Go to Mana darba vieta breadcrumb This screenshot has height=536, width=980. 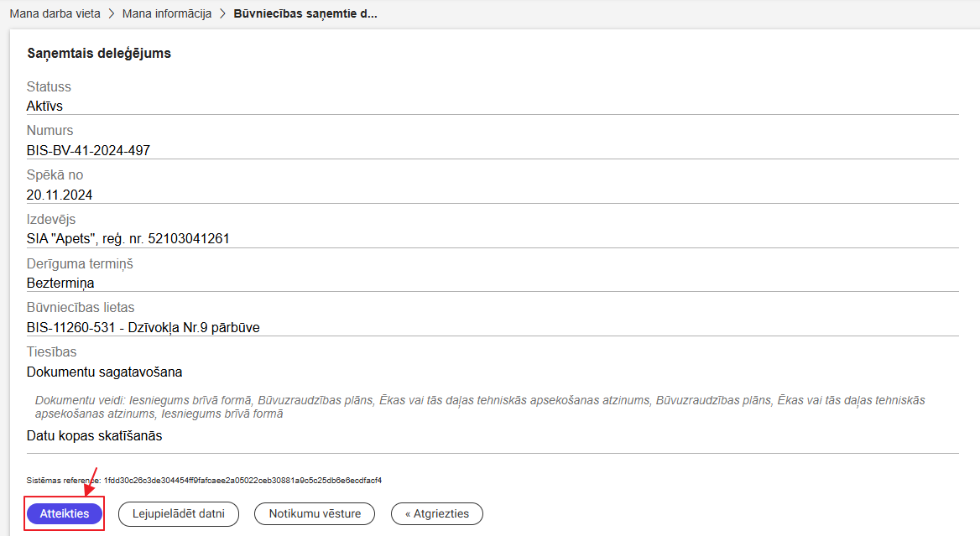tap(55, 14)
